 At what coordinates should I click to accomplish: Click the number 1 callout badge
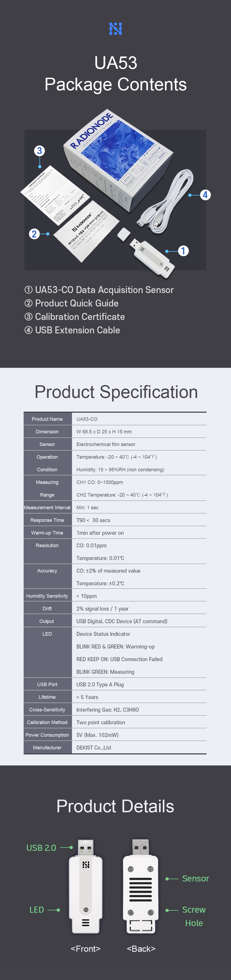pyautogui.click(x=183, y=251)
